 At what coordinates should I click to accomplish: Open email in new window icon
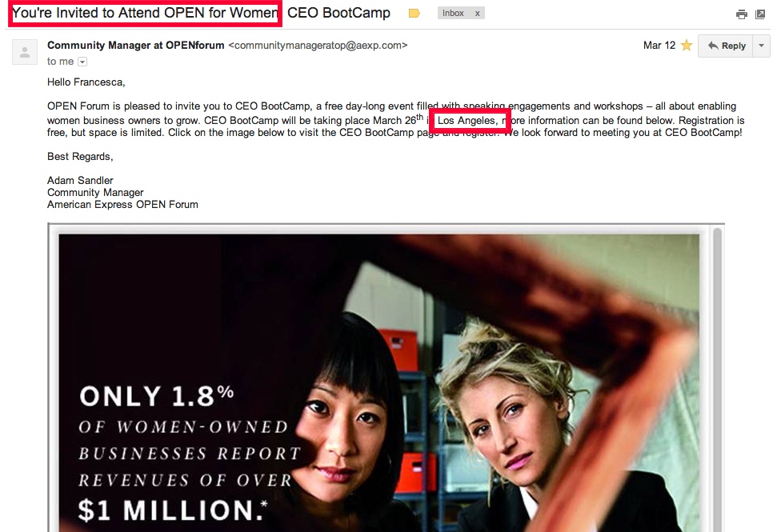tap(760, 14)
